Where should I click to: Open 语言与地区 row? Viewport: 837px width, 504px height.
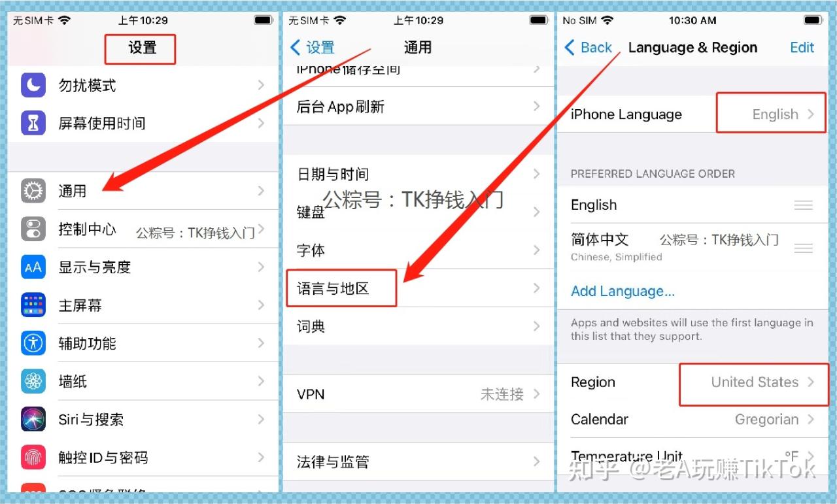click(x=418, y=288)
